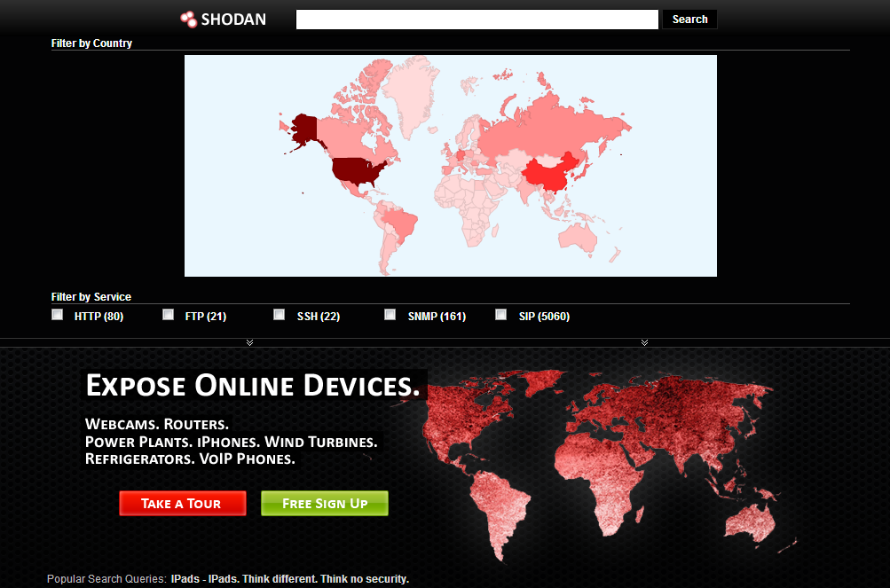
Task: Click the right double-chevron collapse arrow
Action: pyautogui.click(x=644, y=342)
